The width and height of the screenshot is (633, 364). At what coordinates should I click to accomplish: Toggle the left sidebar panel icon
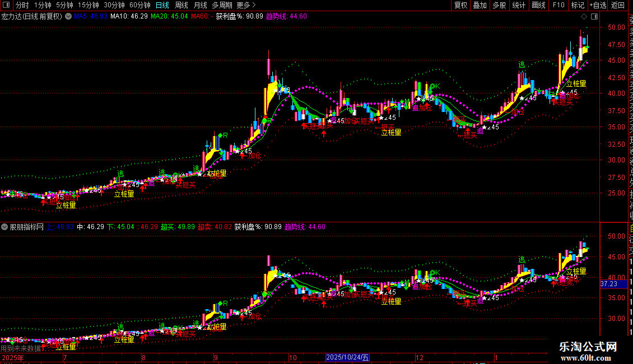tap(6, 5)
